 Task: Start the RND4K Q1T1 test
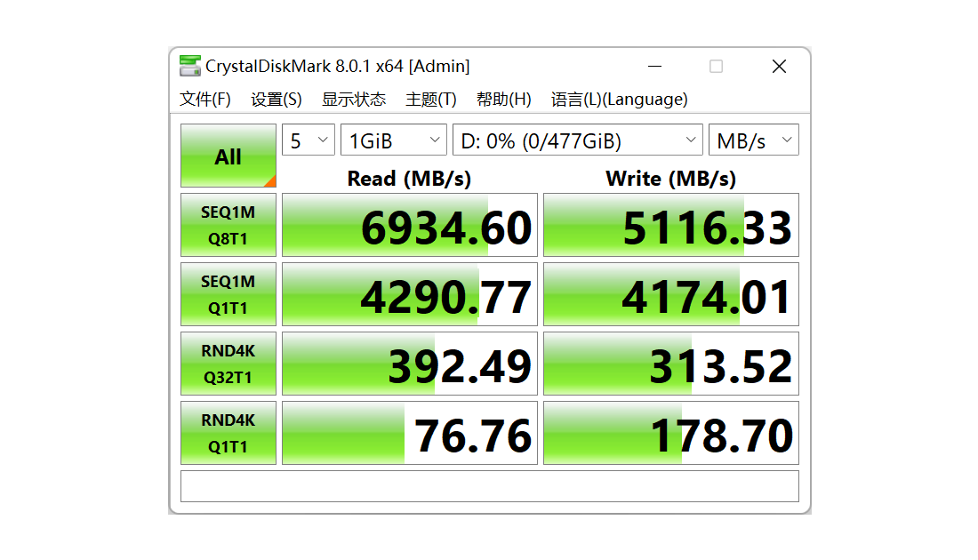pyautogui.click(x=228, y=433)
